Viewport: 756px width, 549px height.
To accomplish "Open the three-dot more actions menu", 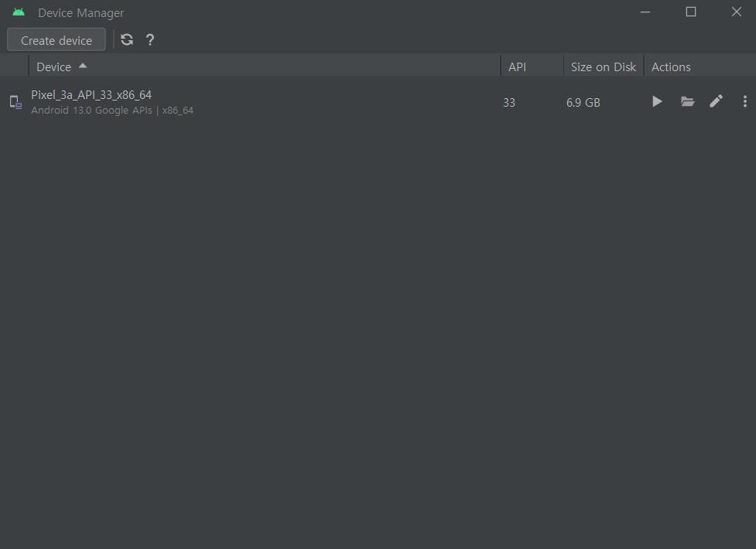I will (x=745, y=101).
